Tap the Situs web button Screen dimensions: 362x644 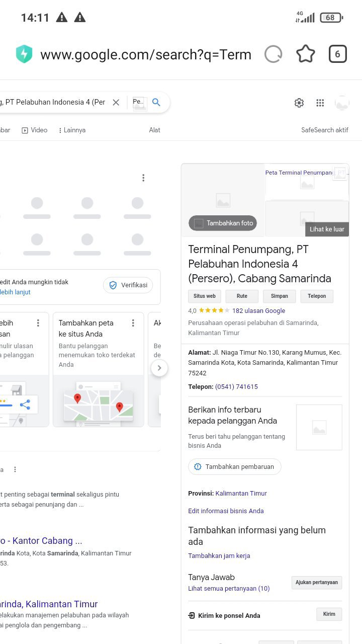205,296
